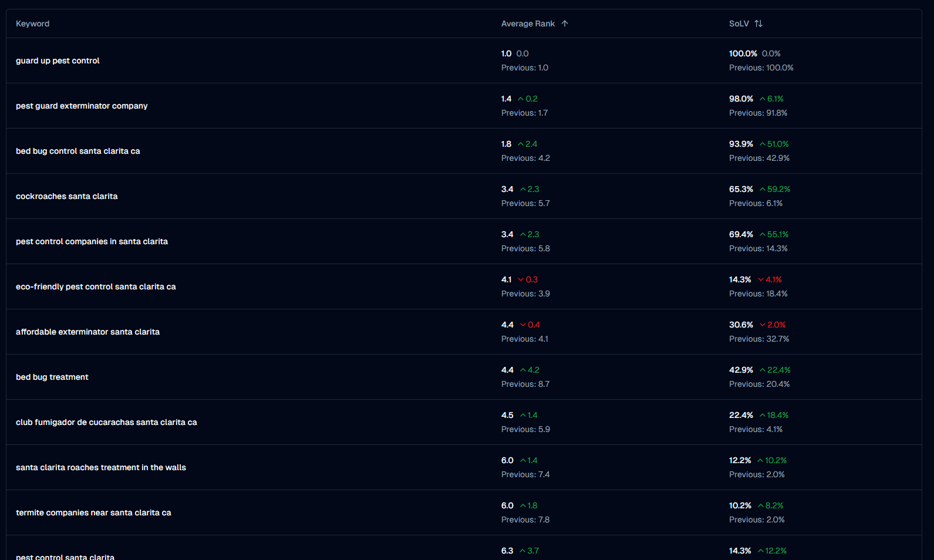Image resolution: width=934 pixels, height=560 pixels.
Task: Select santa clarita roaches treatment in the walls
Action: (x=101, y=467)
